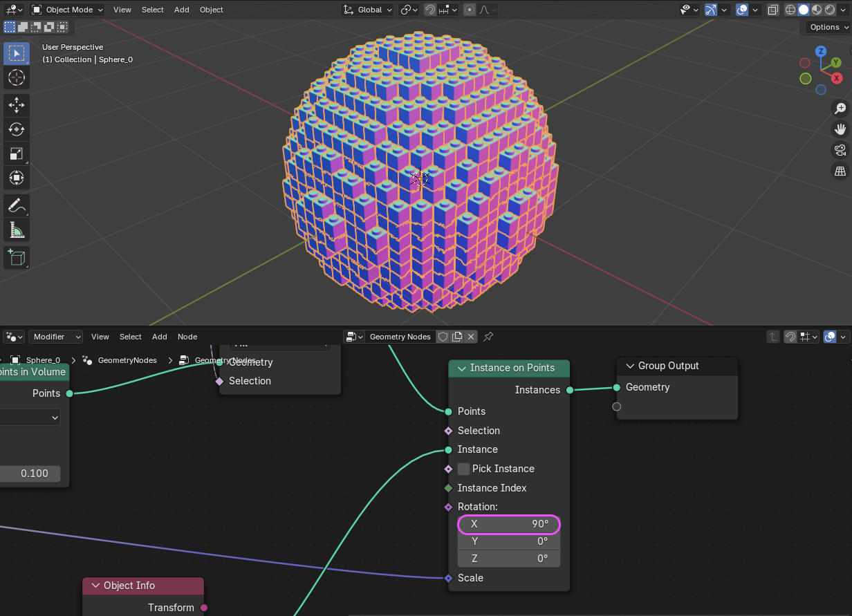The width and height of the screenshot is (852, 616).
Task: Click the 0.100 value field
Action: pyautogui.click(x=30, y=474)
